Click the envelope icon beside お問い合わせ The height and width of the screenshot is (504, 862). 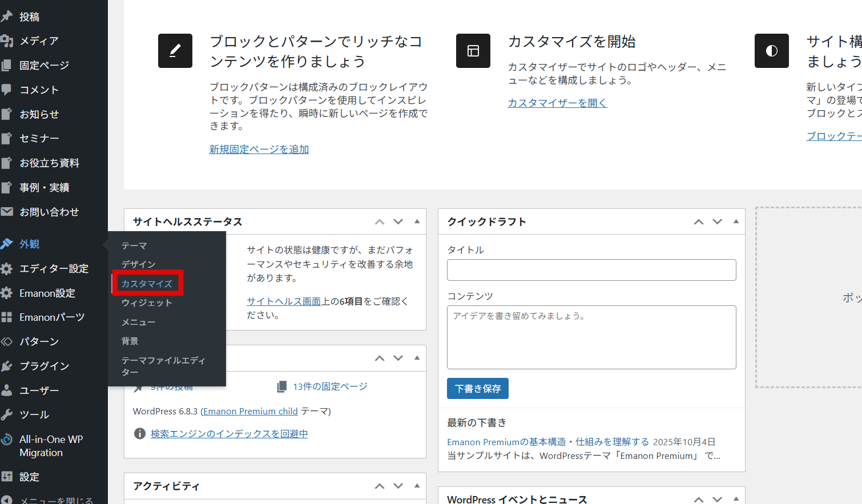7,212
